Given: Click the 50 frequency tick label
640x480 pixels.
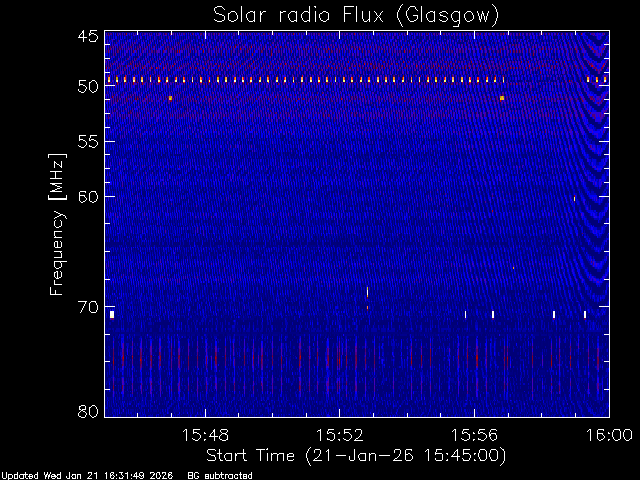Looking at the screenshot, I should pyautogui.click(x=88, y=87).
